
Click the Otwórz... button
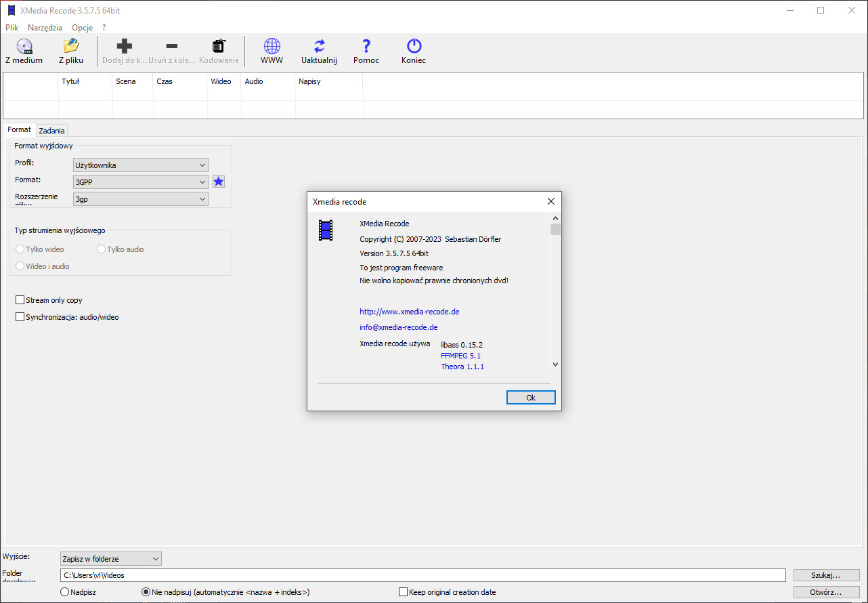826,592
